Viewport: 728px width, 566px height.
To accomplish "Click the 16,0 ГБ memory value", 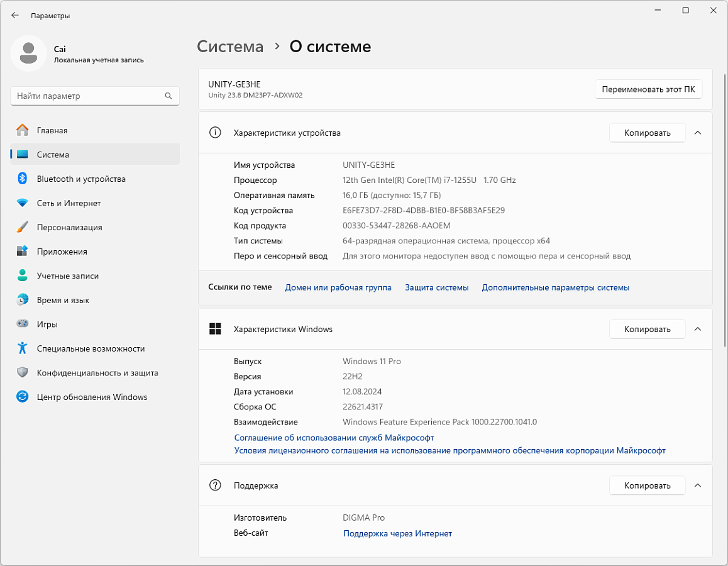I will 392,196.
